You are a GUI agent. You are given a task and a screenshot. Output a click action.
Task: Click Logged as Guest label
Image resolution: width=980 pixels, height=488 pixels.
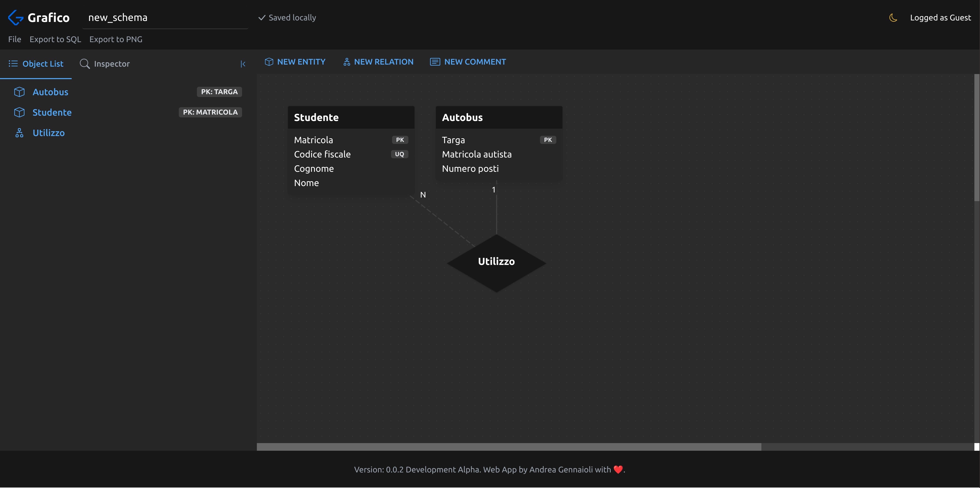[x=940, y=18]
